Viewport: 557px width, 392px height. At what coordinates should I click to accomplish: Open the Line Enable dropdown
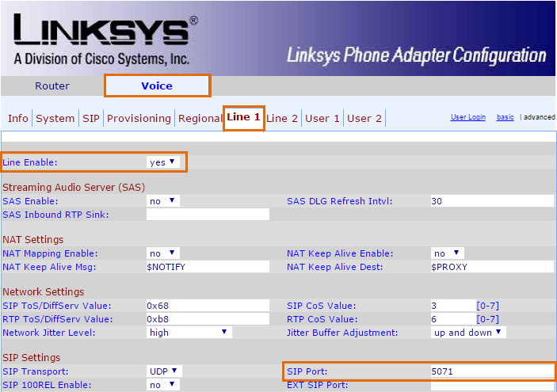162,162
